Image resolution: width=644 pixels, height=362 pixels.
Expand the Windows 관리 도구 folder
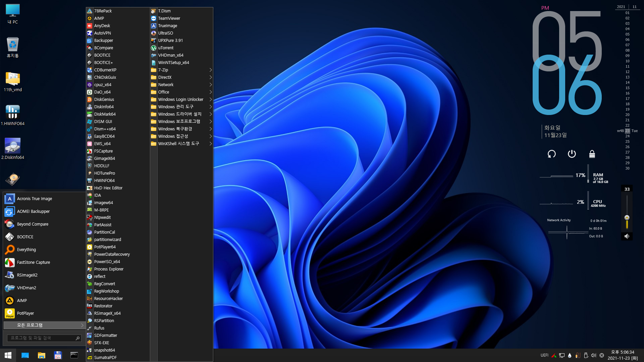181,107
